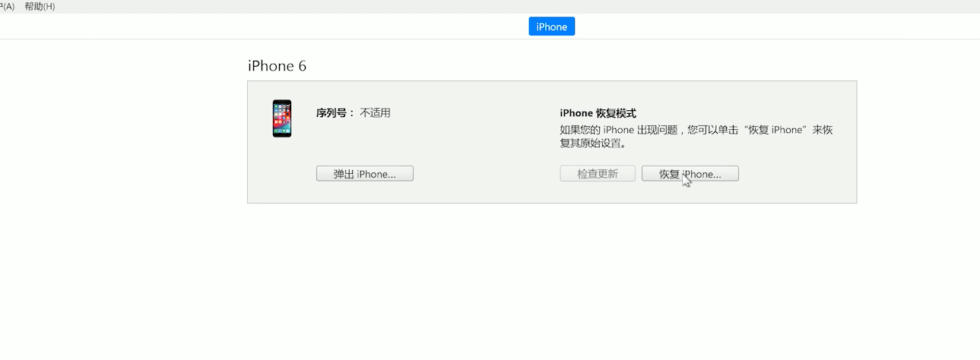
Task: Open the partially visible (A) menu
Action: coord(7,7)
